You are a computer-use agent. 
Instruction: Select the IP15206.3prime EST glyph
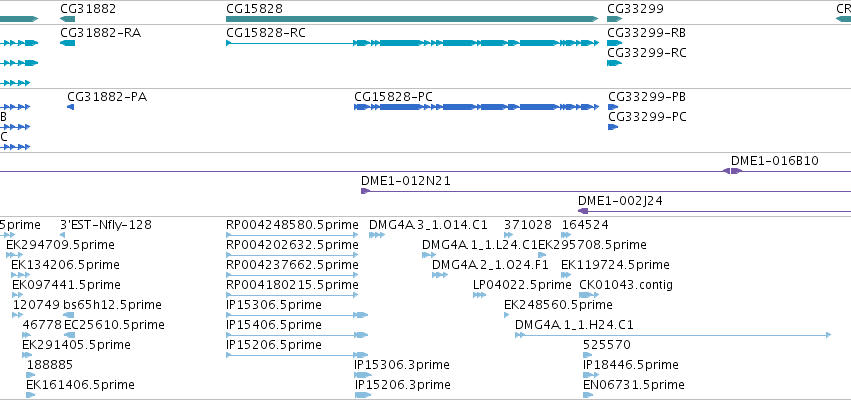coord(363,395)
